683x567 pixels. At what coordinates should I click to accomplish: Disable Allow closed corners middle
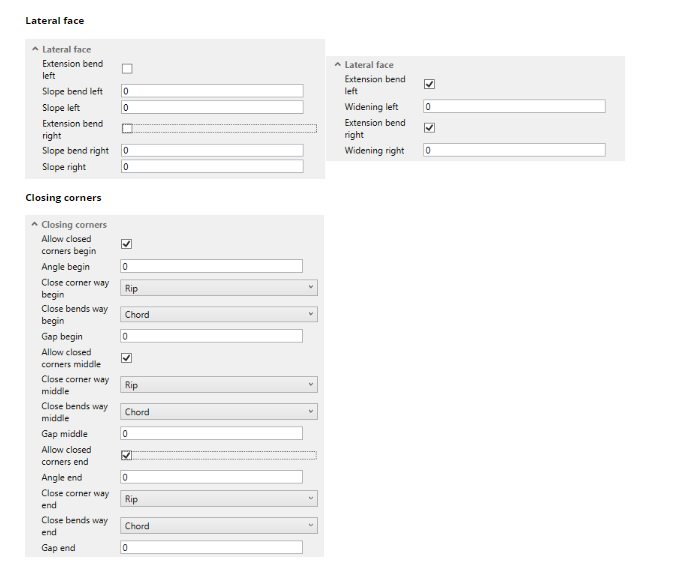(127, 357)
